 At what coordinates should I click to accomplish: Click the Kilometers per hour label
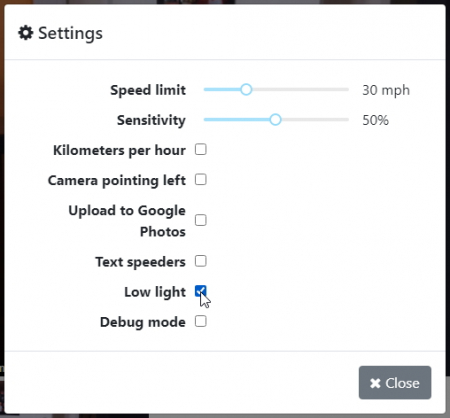[x=119, y=150]
